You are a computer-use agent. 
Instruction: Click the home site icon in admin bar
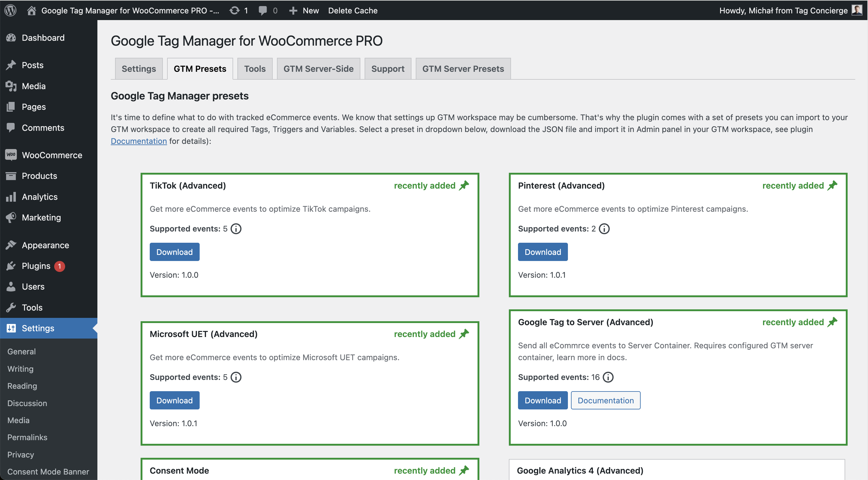(31, 10)
